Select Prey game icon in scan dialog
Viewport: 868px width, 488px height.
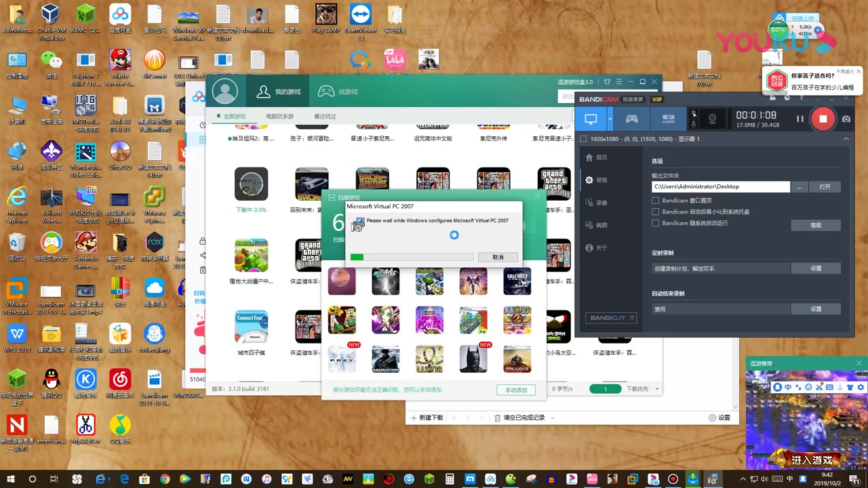coord(342,359)
